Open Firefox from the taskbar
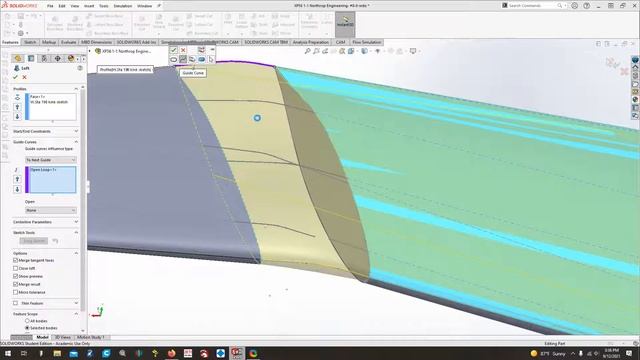The height and width of the screenshot is (360, 640). 171,353
